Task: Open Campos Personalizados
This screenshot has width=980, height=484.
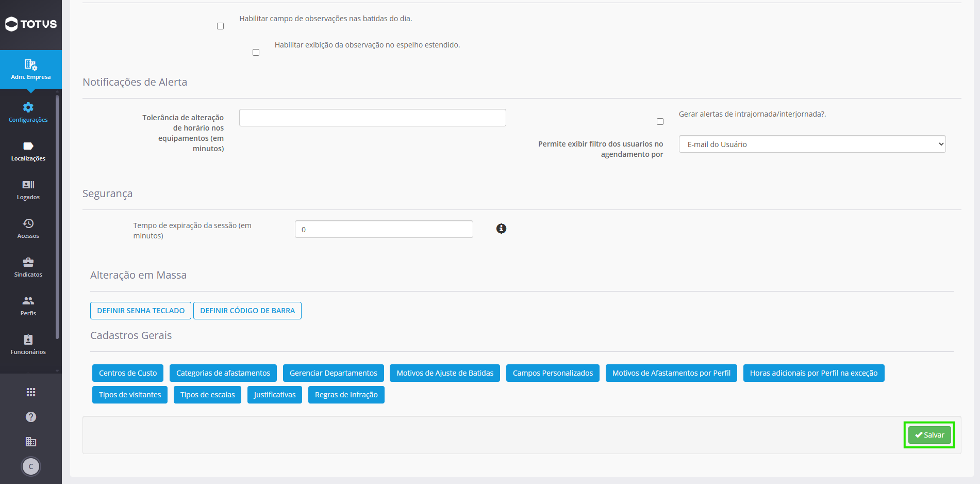Action: pos(553,373)
